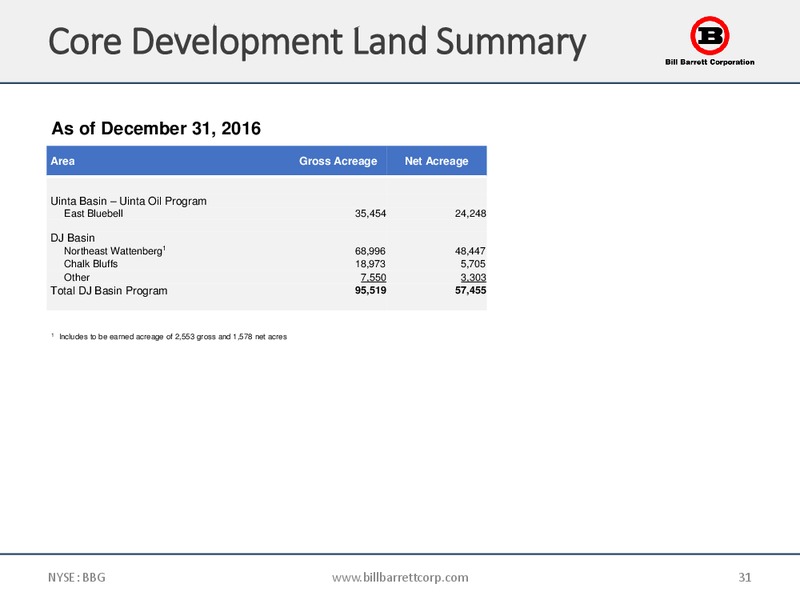Screen dimensions: 800x600
Task: Select Other net value 3,303
Action: [x=473, y=278]
